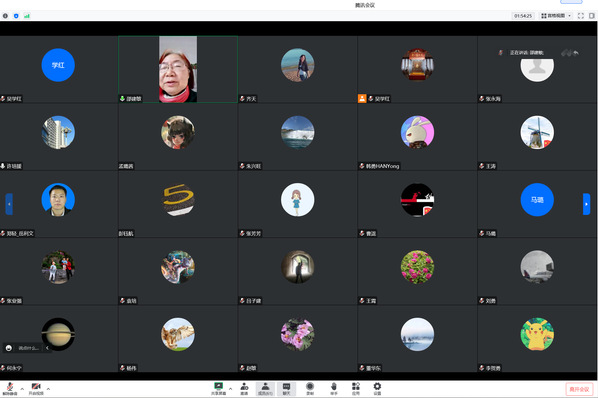
Task: Click the speaking participant's video tile
Action: pos(178,69)
